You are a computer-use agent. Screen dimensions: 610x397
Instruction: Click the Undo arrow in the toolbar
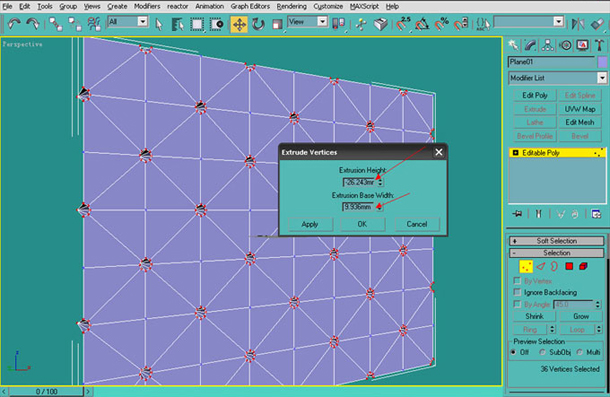[14, 24]
